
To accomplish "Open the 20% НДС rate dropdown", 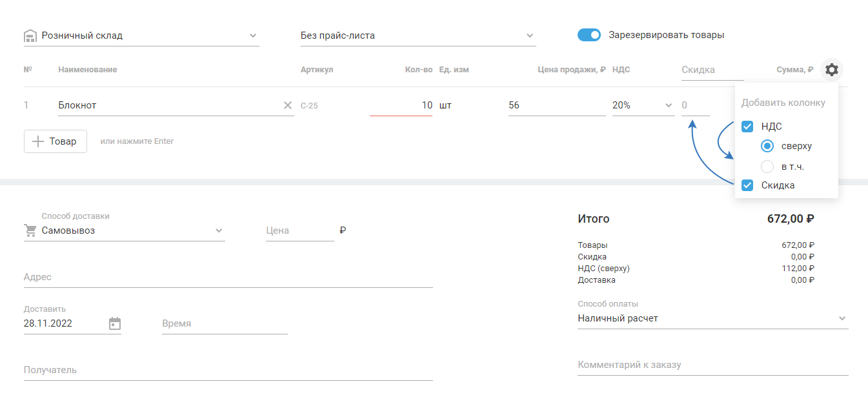I will pos(668,105).
